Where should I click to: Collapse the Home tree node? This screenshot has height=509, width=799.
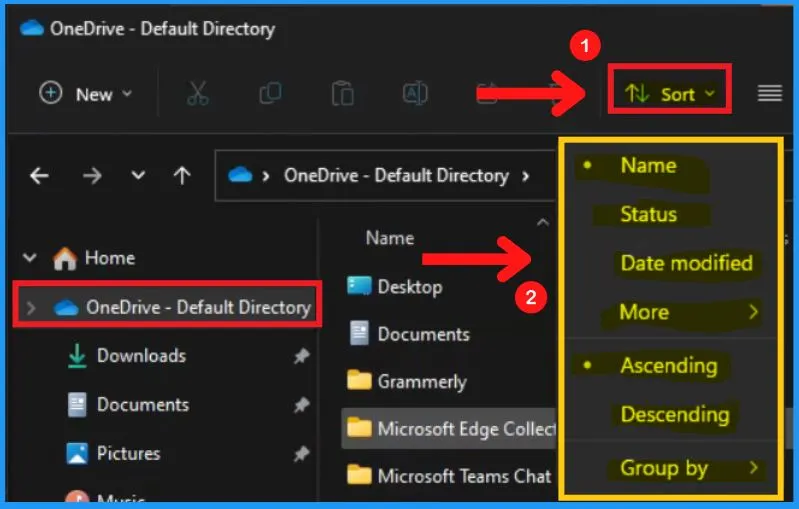click(x=30, y=258)
